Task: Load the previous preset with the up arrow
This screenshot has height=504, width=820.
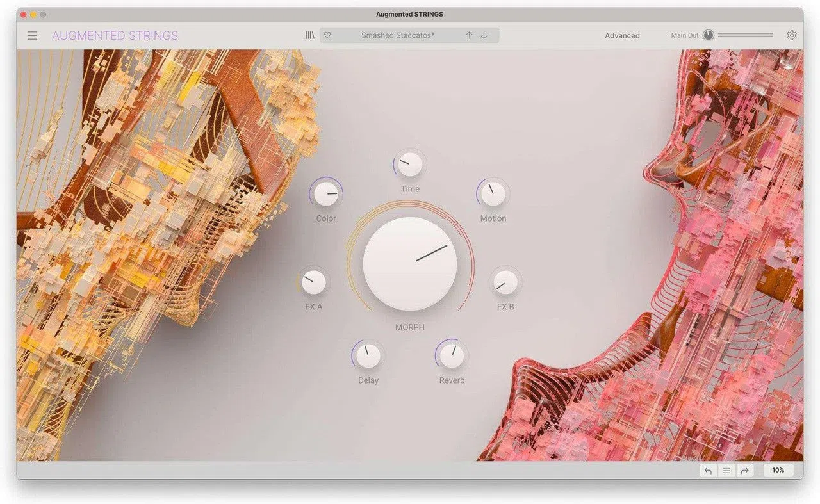Action: (x=469, y=35)
